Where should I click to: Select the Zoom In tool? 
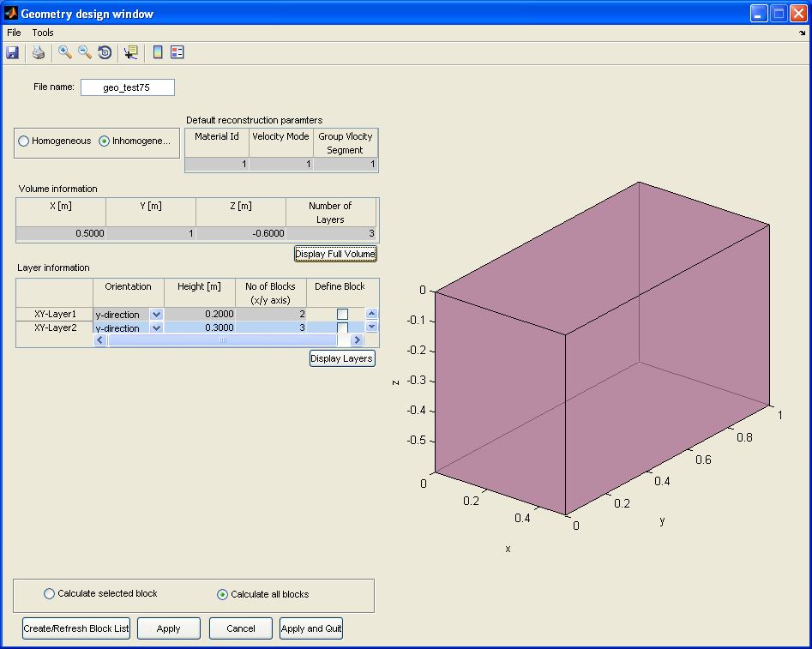[x=64, y=52]
